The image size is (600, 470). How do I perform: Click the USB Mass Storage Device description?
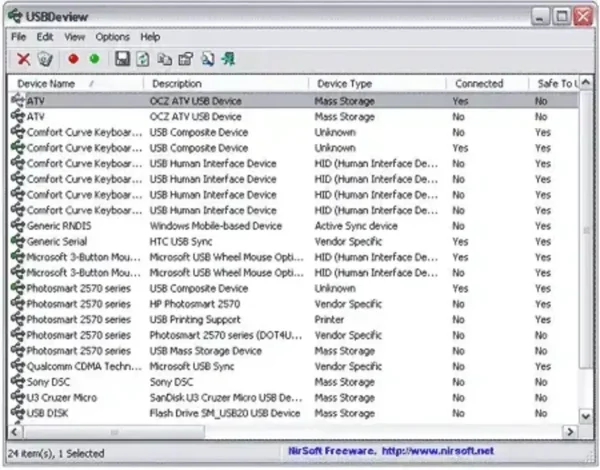(x=206, y=351)
